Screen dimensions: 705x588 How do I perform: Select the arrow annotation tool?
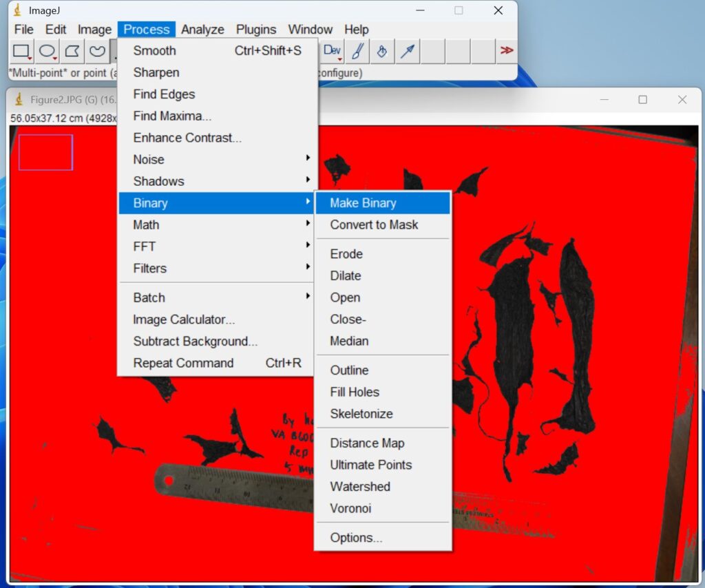pyautogui.click(x=408, y=51)
